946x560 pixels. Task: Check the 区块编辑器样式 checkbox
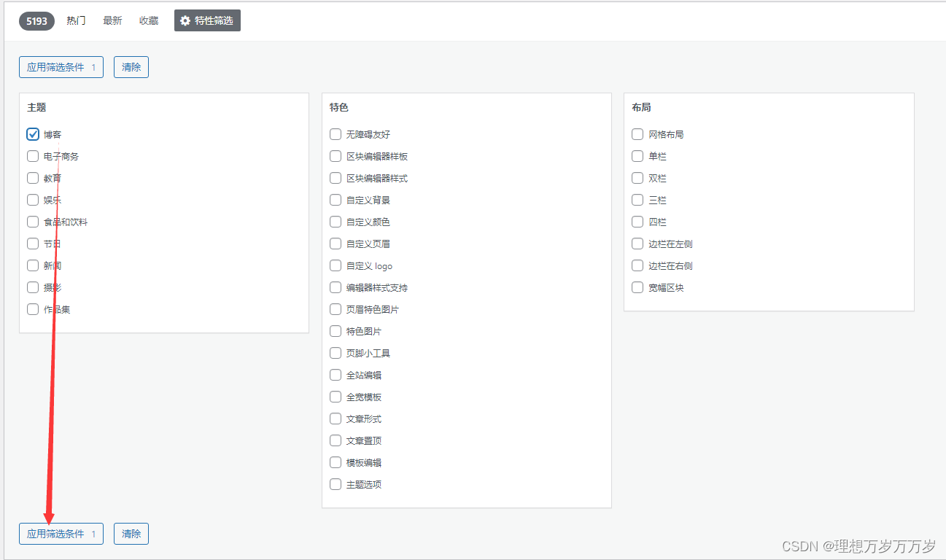[336, 178]
